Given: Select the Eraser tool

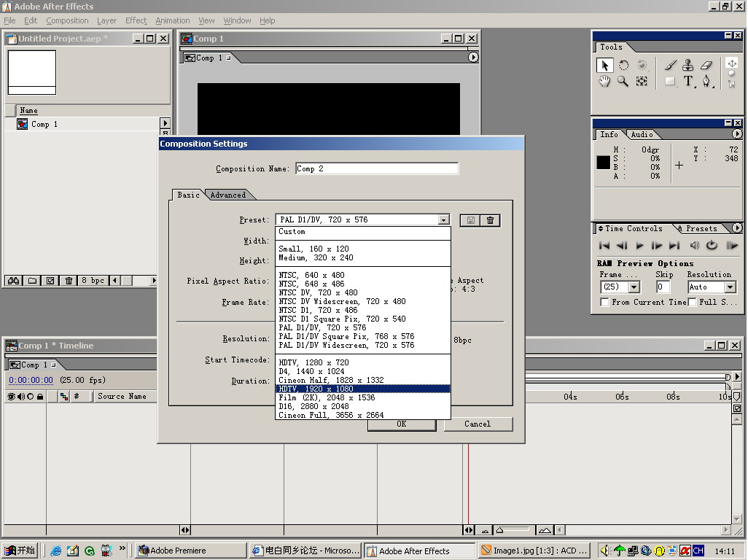Looking at the screenshot, I should 706,65.
